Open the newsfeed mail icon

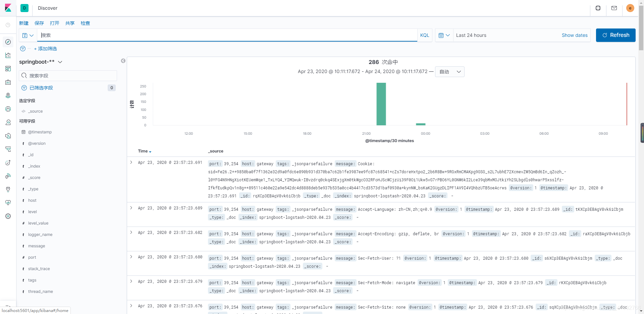[x=614, y=8]
